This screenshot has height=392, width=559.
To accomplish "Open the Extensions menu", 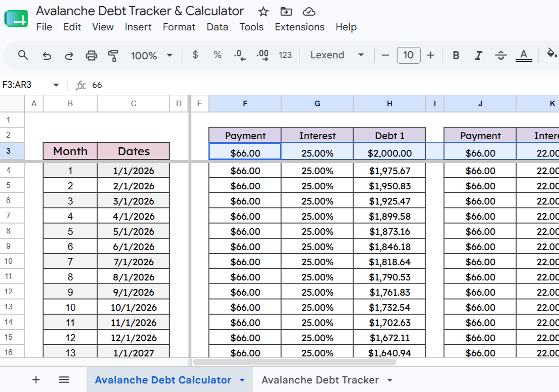I will click(x=300, y=27).
